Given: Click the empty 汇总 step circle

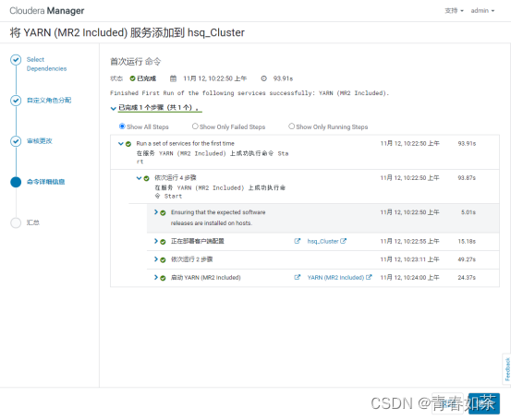Looking at the screenshot, I should (16, 222).
